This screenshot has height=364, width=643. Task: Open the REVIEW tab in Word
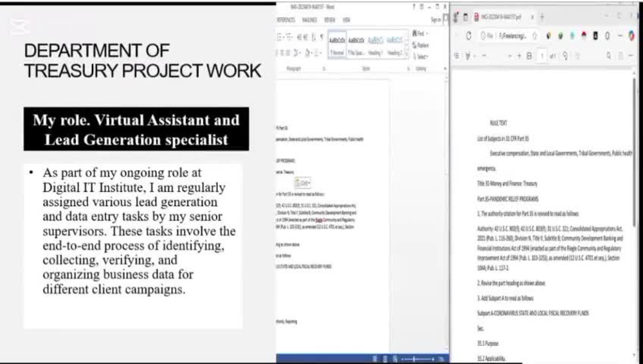tap(330, 20)
